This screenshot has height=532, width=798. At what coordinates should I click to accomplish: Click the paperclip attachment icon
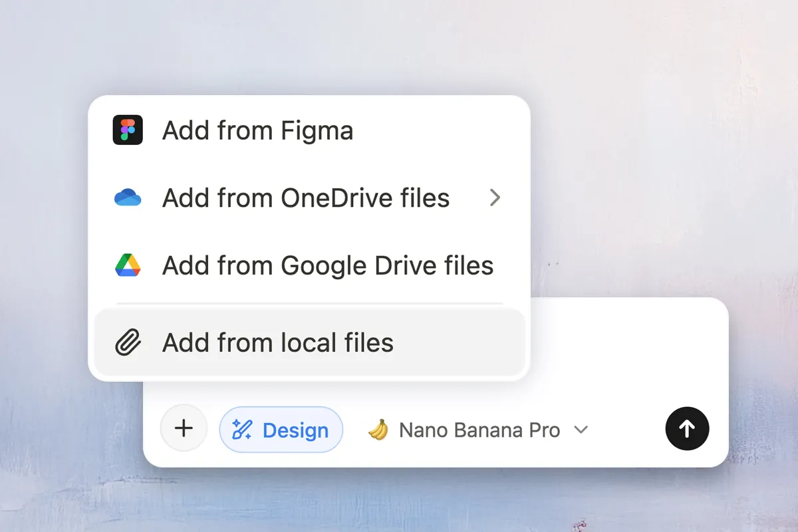point(128,343)
